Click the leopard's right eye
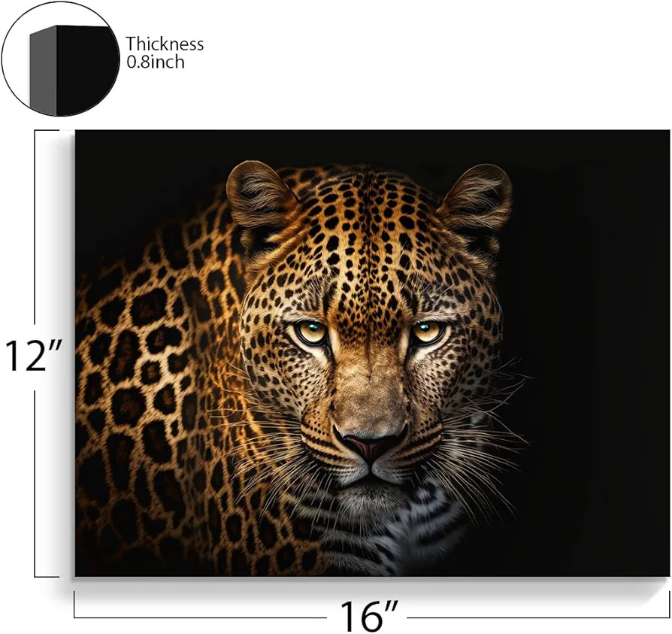Image resolution: width=672 pixels, height=634 pixels. point(427,330)
